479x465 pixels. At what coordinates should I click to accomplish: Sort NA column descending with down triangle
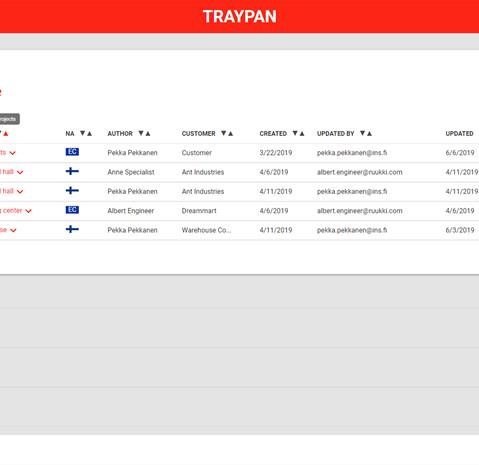[x=82, y=133]
